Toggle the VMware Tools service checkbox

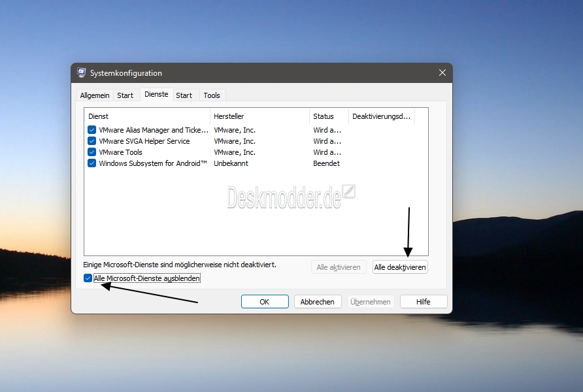point(92,152)
